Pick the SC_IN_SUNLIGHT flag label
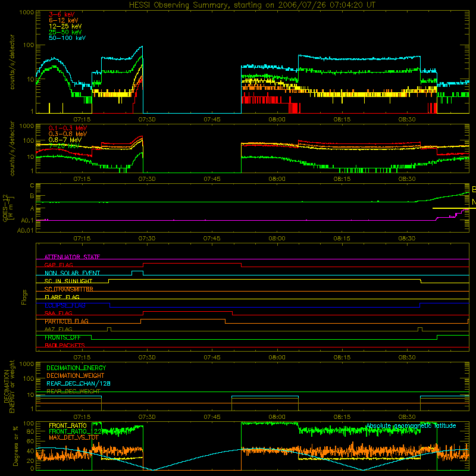 (68, 281)
